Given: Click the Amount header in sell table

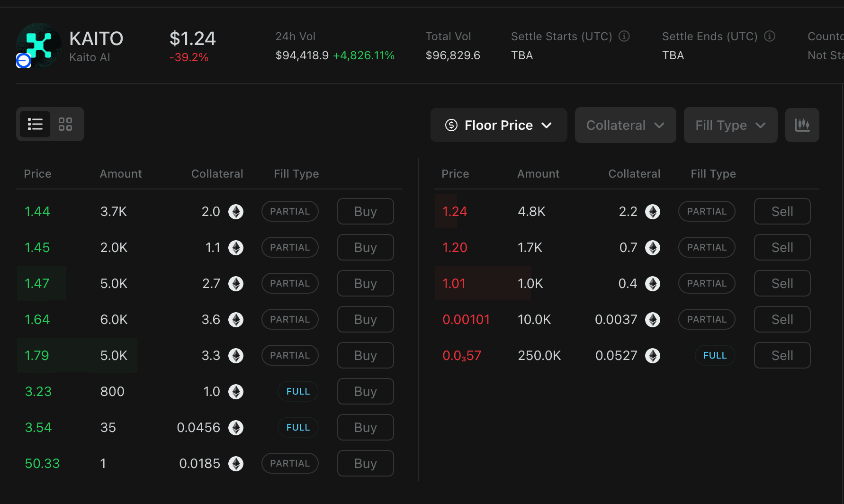Looking at the screenshot, I should pyautogui.click(x=538, y=174).
